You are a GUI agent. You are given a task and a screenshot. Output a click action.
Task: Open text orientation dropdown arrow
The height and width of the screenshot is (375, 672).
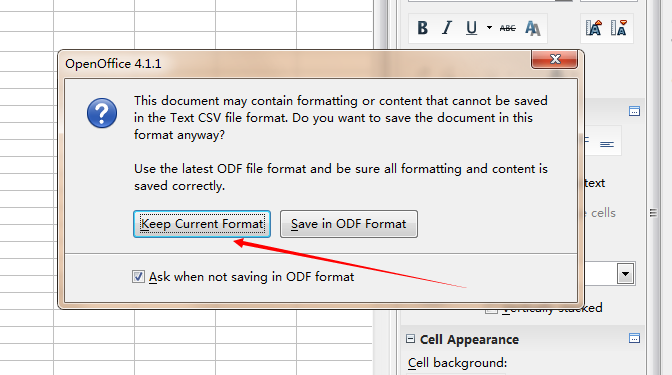tap(626, 273)
